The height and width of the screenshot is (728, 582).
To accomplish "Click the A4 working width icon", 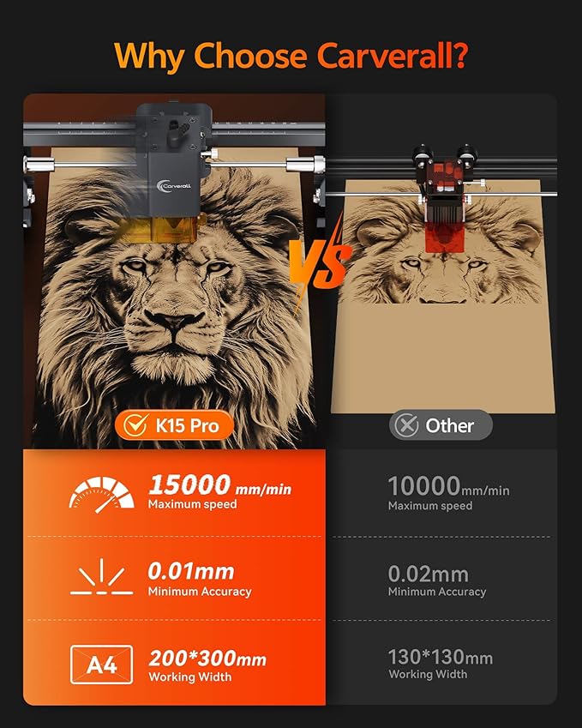I will click(102, 665).
